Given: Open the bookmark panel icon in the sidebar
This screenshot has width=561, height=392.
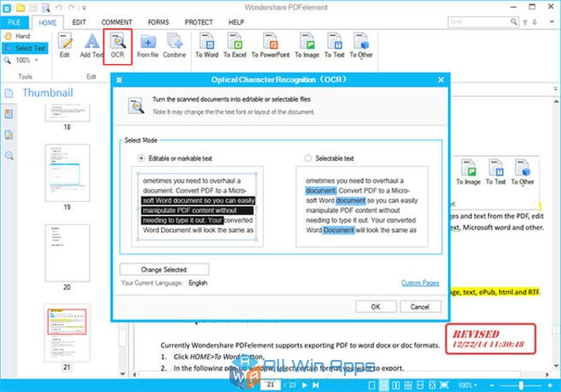Looking at the screenshot, I should coord(9,114).
